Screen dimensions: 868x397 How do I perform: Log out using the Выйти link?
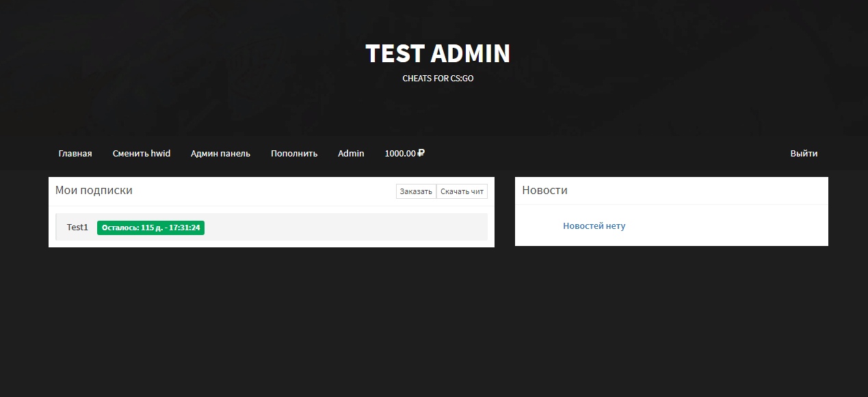coord(804,154)
